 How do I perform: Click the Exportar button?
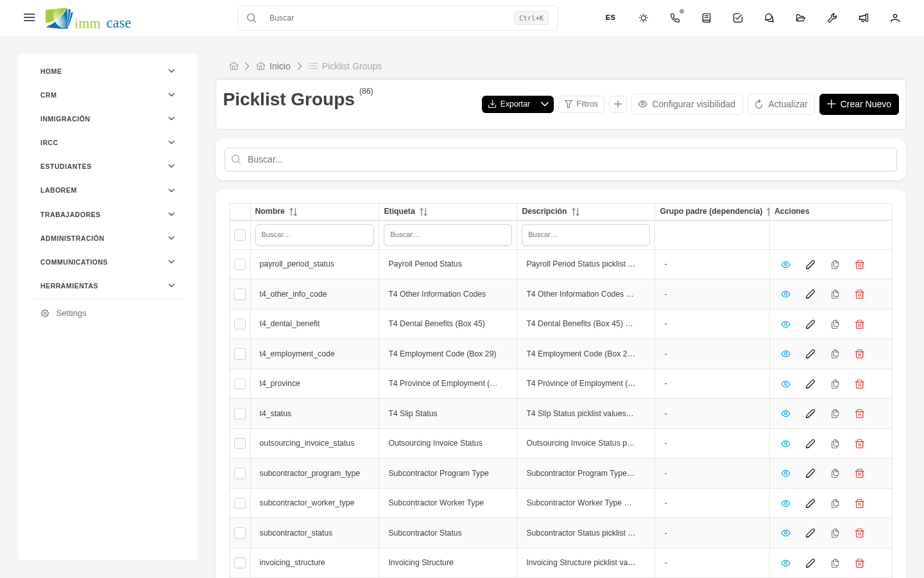(x=509, y=104)
